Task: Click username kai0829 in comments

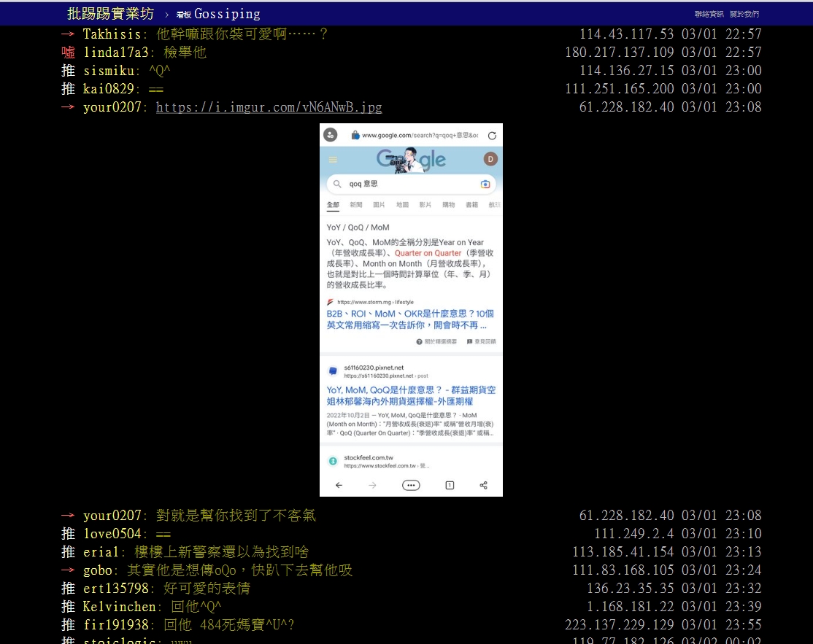Action: point(108,88)
